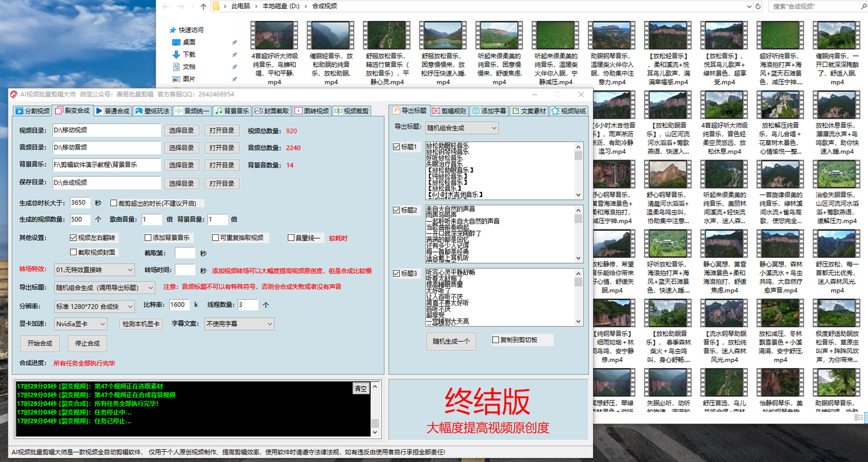This screenshot has height=462, width=868.
Task: Click the 标题1 list scrollbar down arrow
Action: [578, 194]
